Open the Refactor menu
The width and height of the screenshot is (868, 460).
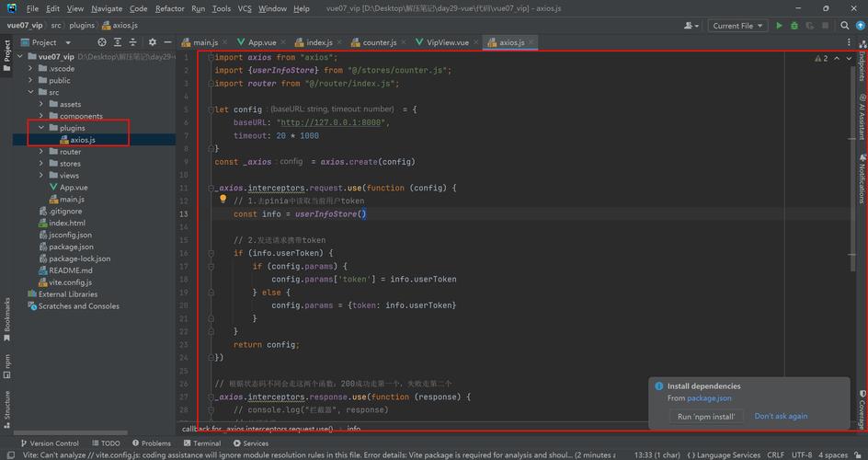pyautogui.click(x=169, y=8)
